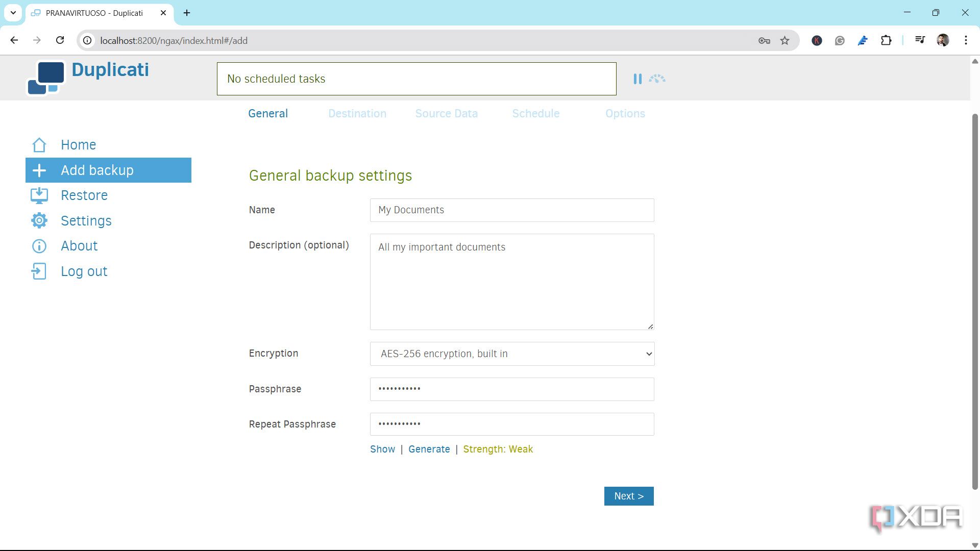Click the Settings gear icon

[x=39, y=220]
